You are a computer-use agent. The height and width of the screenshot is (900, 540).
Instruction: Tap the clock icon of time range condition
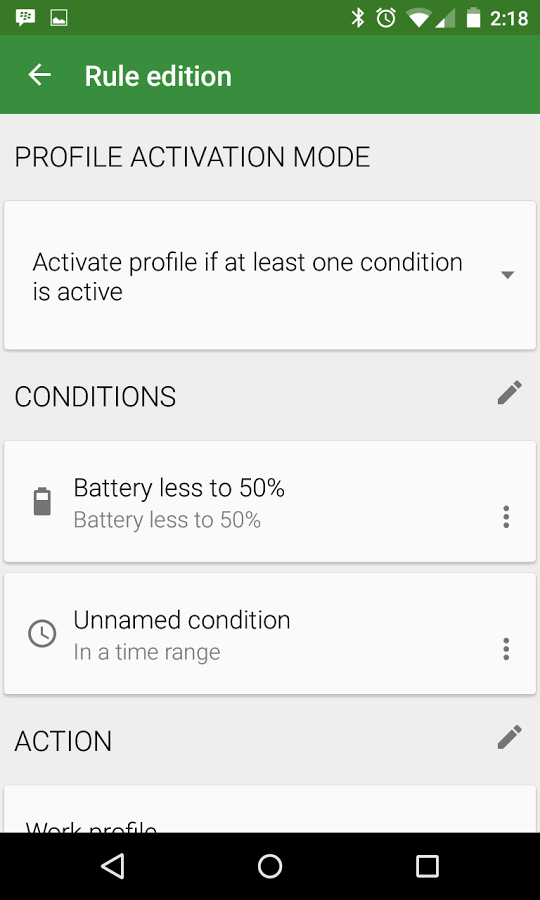pyautogui.click(x=42, y=634)
